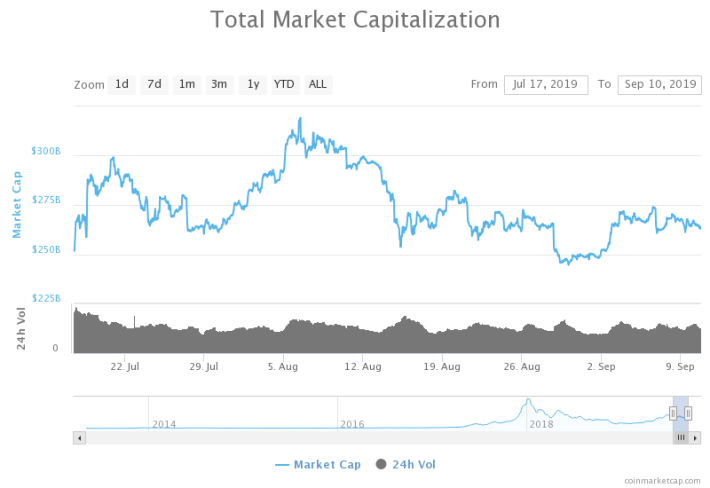The width and height of the screenshot is (710, 488).
Task: Click the market cap peak near 5 Aug
Action: click(x=300, y=119)
